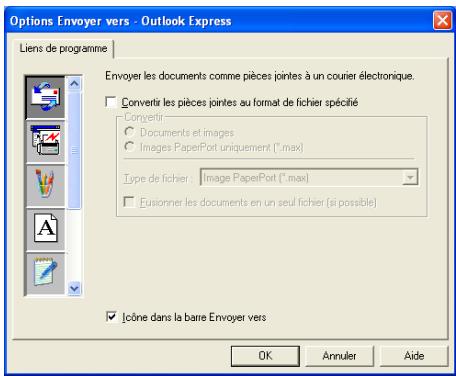The height and width of the screenshot is (376, 456).
Task: Select the notepad with pen icon
Action: (x=46, y=273)
